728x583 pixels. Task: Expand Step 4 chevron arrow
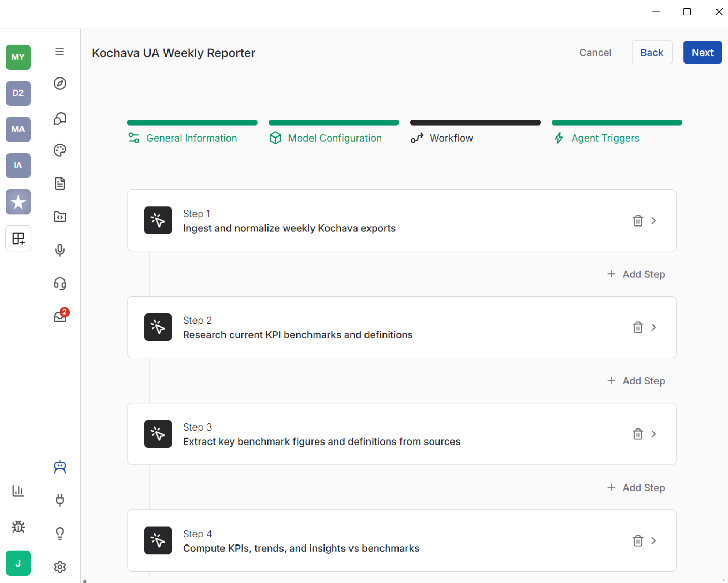pos(654,541)
